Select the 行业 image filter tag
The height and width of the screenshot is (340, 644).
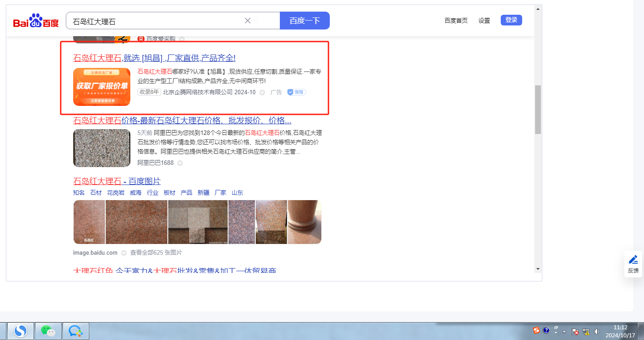[153, 193]
